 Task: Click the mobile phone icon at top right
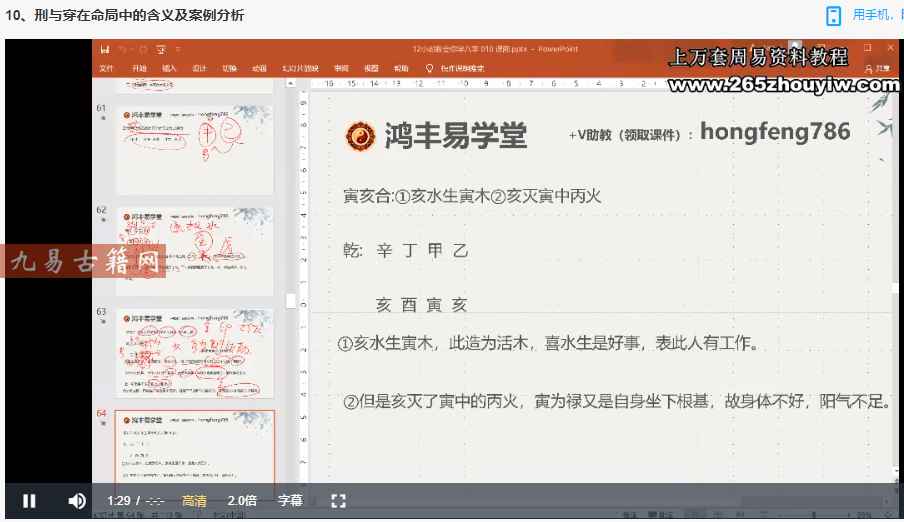click(833, 15)
